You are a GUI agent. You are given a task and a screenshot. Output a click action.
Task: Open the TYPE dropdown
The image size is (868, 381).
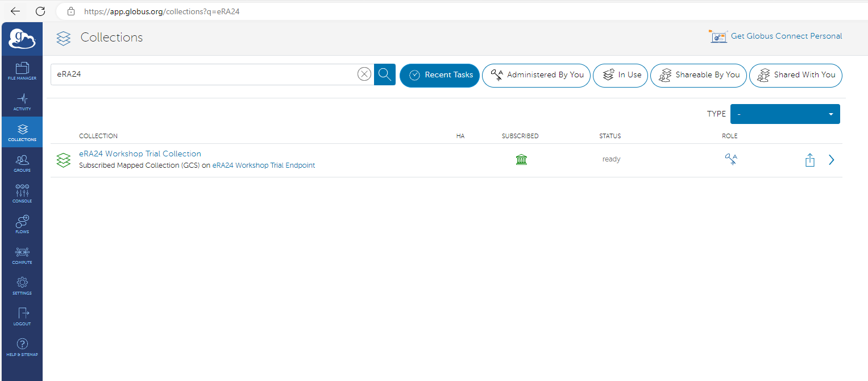(x=785, y=114)
